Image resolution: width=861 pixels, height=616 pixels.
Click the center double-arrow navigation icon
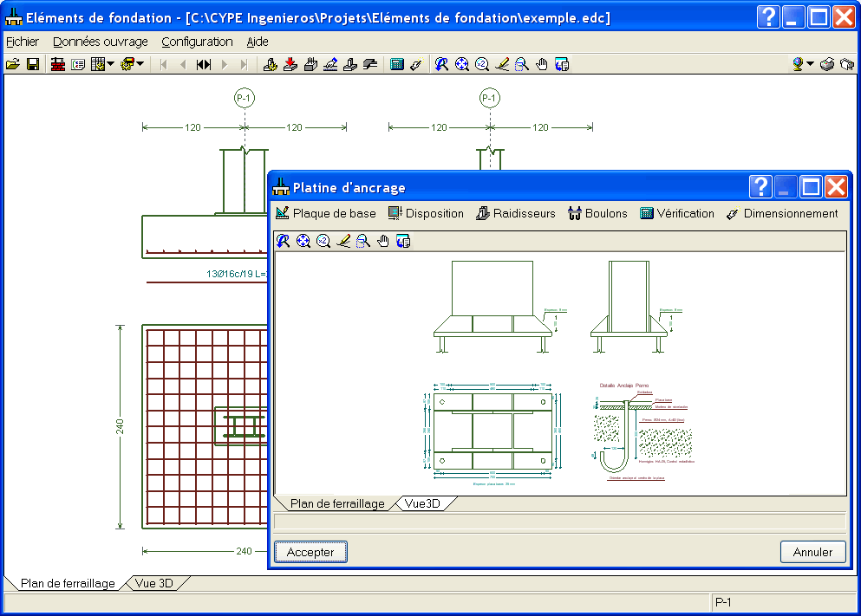pyautogui.click(x=204, y=64)
